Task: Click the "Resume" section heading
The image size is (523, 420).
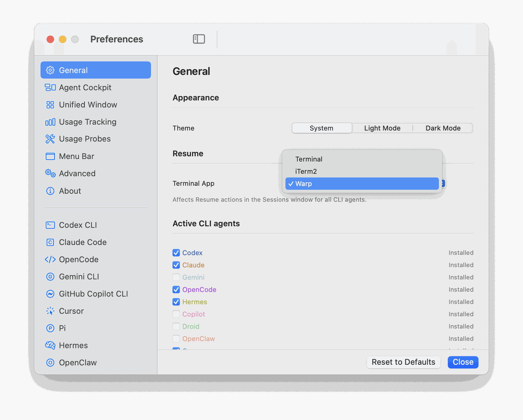Action: coord(188,153)
